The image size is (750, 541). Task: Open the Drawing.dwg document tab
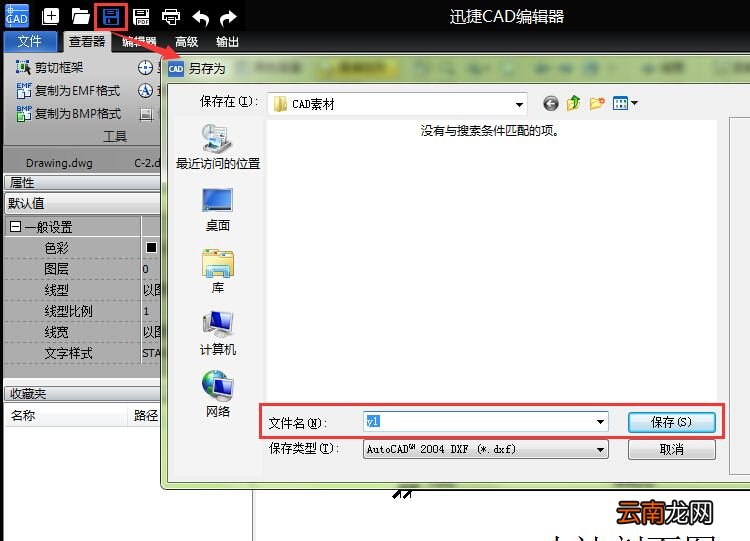(x=59, y=163)
